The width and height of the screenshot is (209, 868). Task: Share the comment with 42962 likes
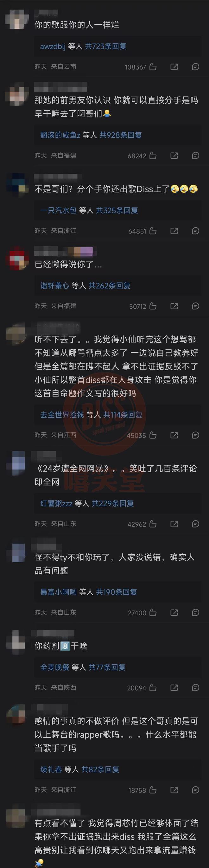pos(174,524)
